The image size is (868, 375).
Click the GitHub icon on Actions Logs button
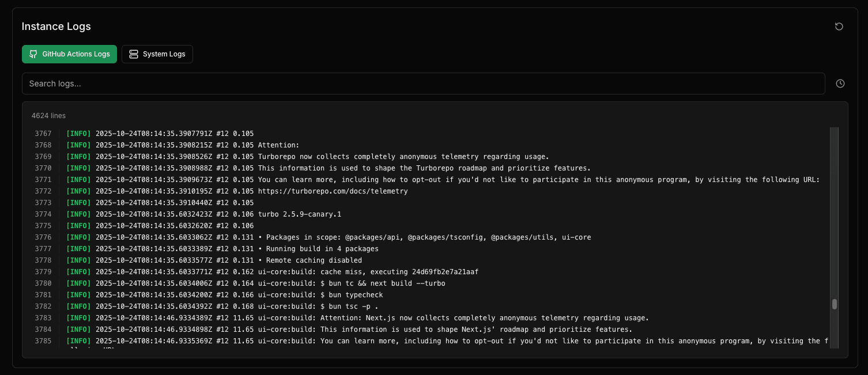tap(33, 54)
